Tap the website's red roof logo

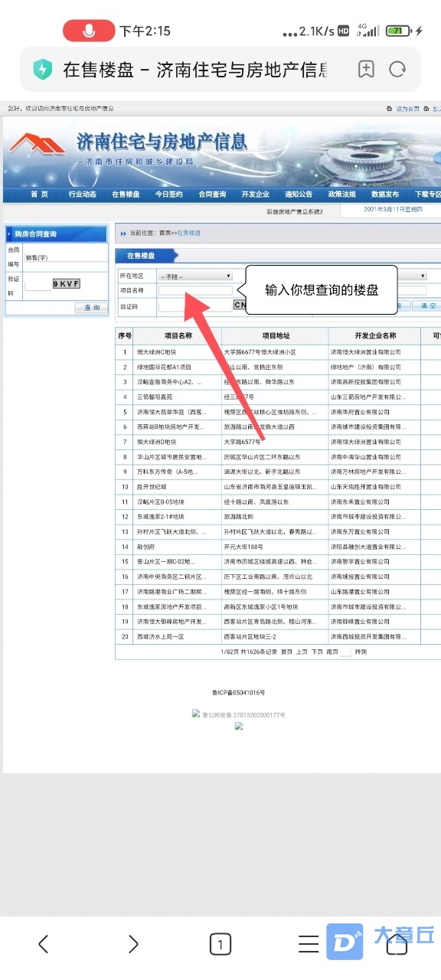coord(38,143)
